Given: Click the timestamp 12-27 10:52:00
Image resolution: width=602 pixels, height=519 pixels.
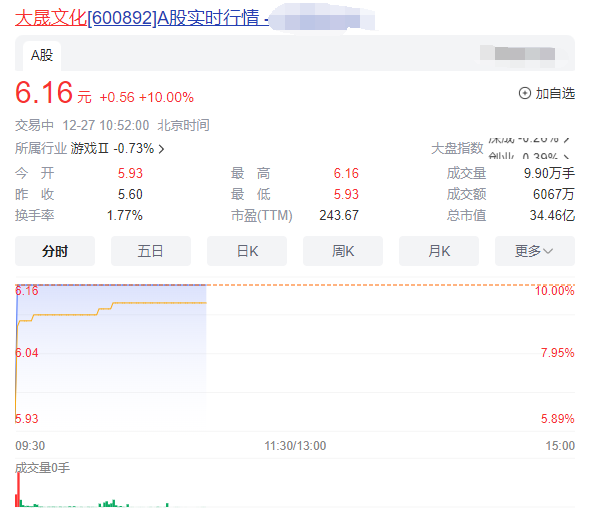Looking at the screenshot, I should coord(106,125).
